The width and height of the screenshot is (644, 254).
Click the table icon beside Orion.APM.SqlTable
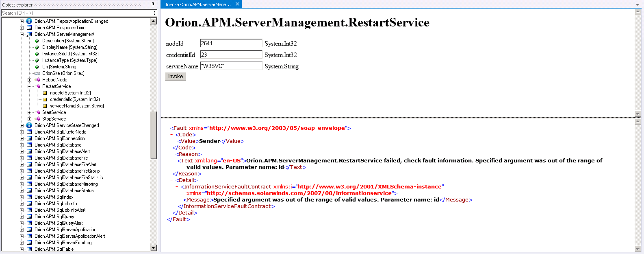coord(29,249)
